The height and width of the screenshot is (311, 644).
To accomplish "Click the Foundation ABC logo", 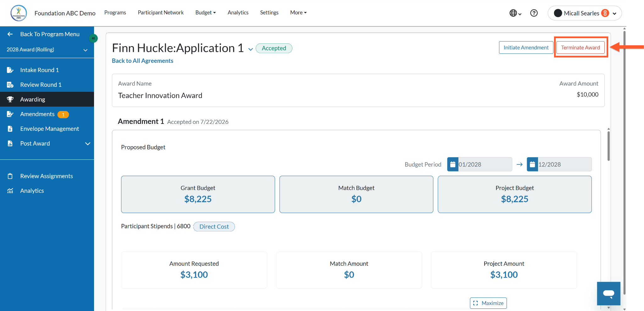I will (19, 13).
